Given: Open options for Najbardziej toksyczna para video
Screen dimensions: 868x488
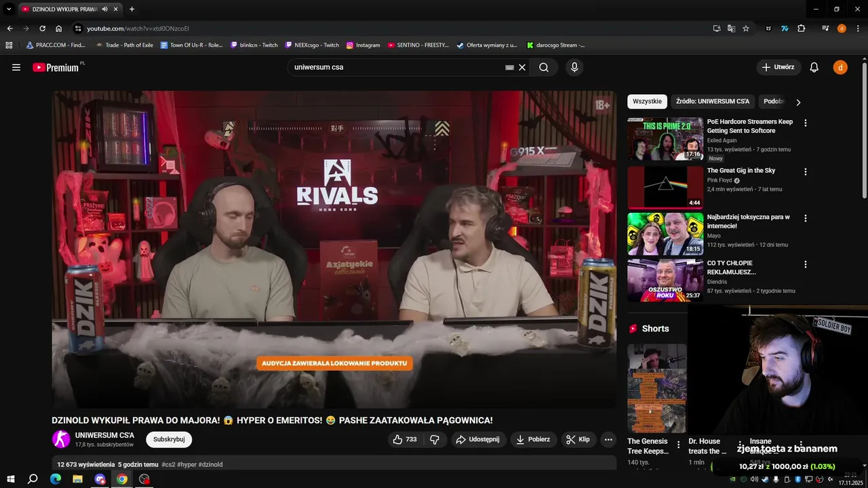Looking at the screenshot, I should pyautogui.click(x=806, y=218).
